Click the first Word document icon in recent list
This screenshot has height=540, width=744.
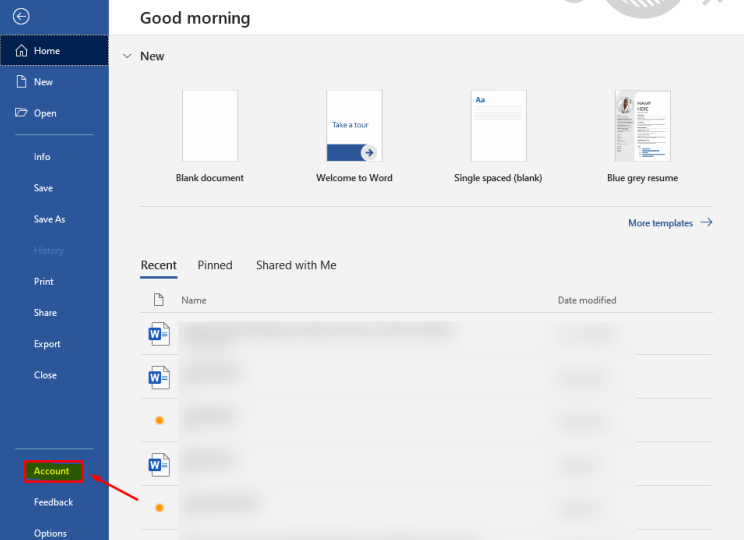tap(159, 334)
